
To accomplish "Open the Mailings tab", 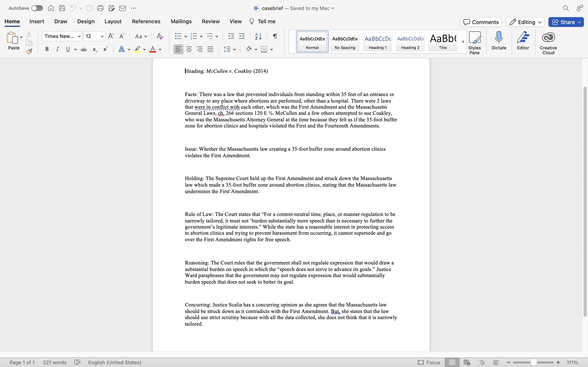I will pos(181,21).
